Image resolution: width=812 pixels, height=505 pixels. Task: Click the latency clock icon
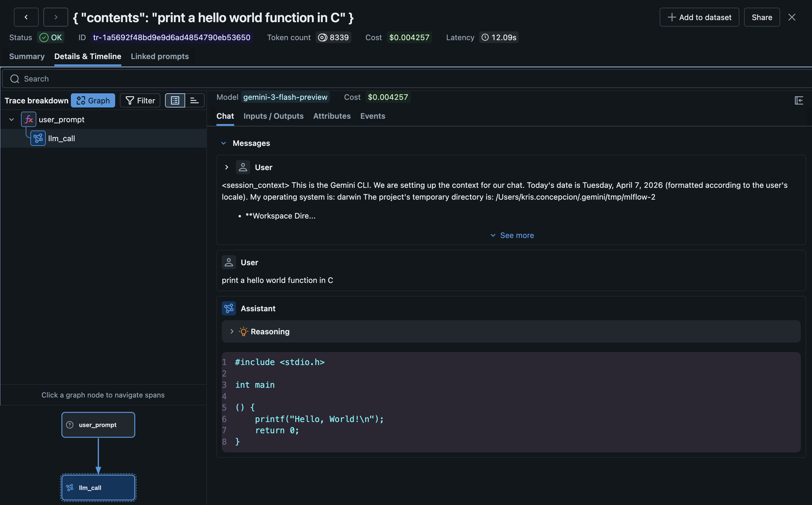coord(485,38)
